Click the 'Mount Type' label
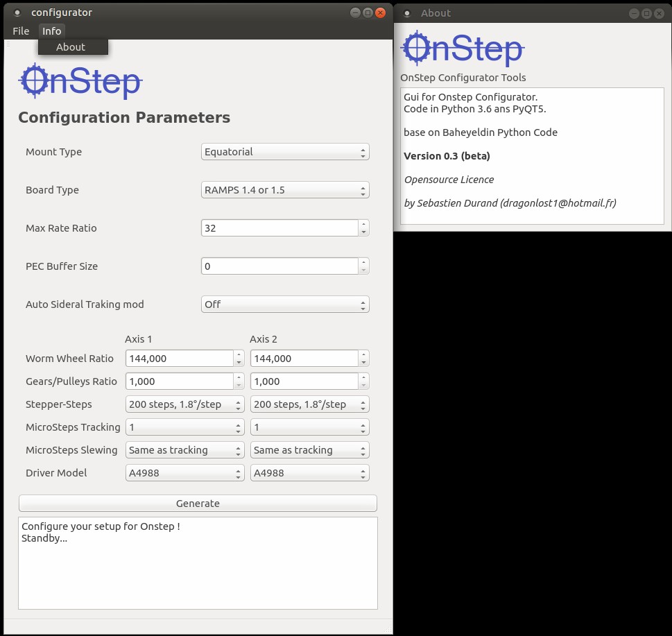The height and width of the screenshot is (636, 672). (53, 152)
